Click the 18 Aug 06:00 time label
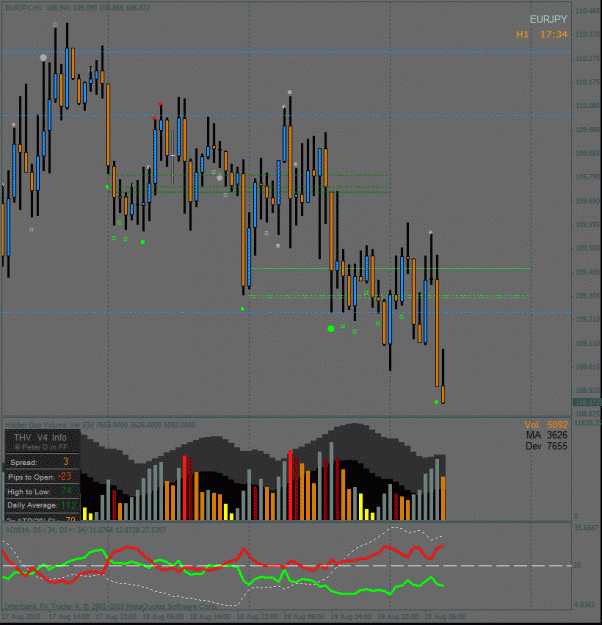 point(163,617)
